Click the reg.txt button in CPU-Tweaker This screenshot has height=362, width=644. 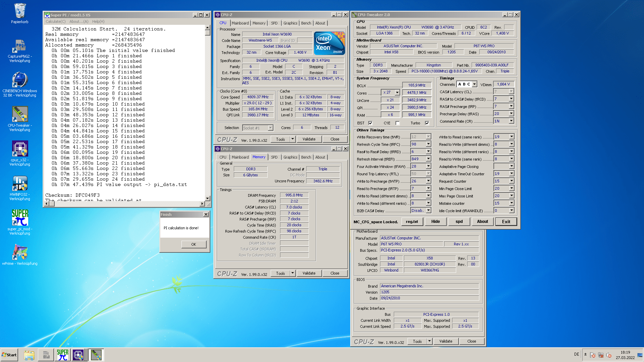[412, 222]
